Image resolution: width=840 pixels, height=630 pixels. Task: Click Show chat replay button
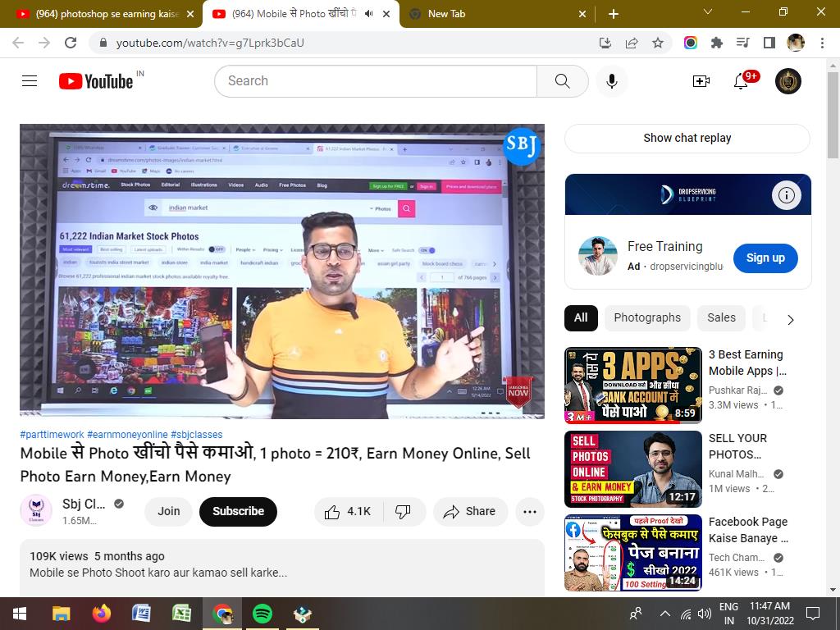687,138
